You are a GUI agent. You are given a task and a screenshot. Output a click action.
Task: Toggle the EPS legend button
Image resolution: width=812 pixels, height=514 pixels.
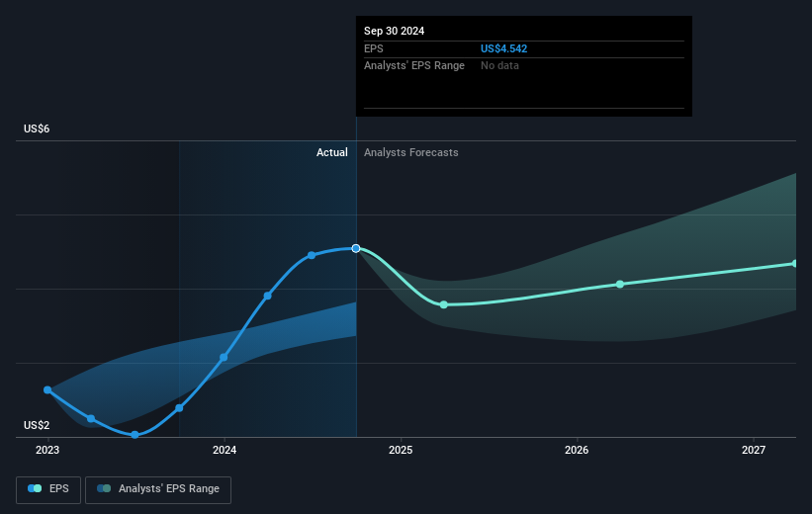pyautogui.click(x=48, y=489)
